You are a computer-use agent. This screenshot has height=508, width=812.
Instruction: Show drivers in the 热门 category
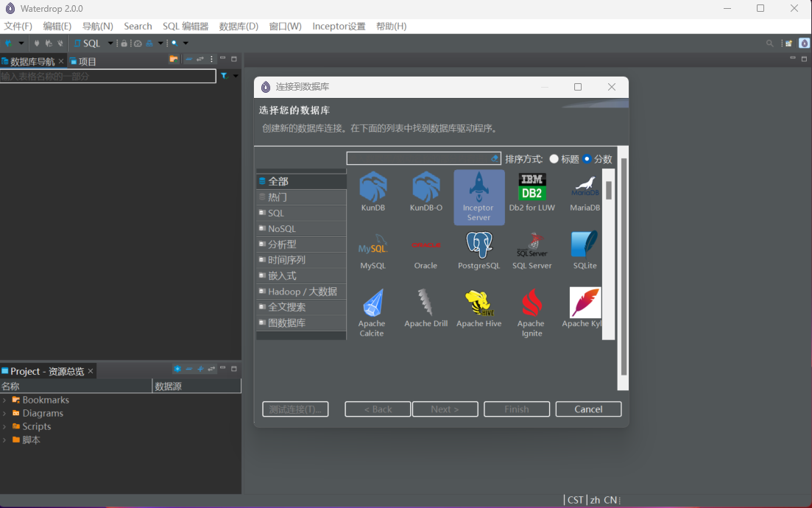[301, 197]
